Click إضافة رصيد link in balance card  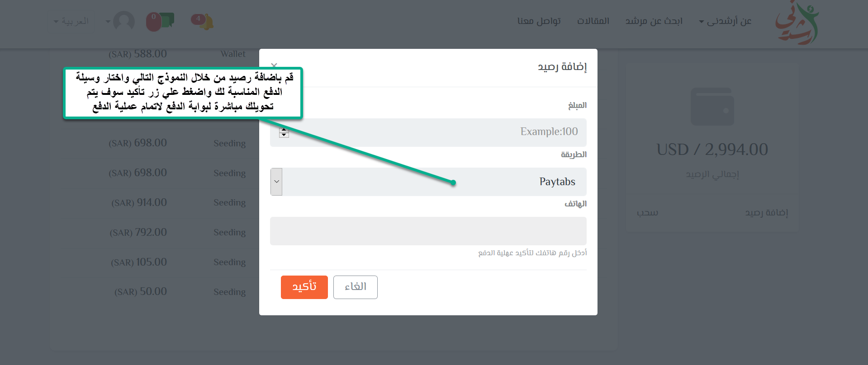[766, 213]
